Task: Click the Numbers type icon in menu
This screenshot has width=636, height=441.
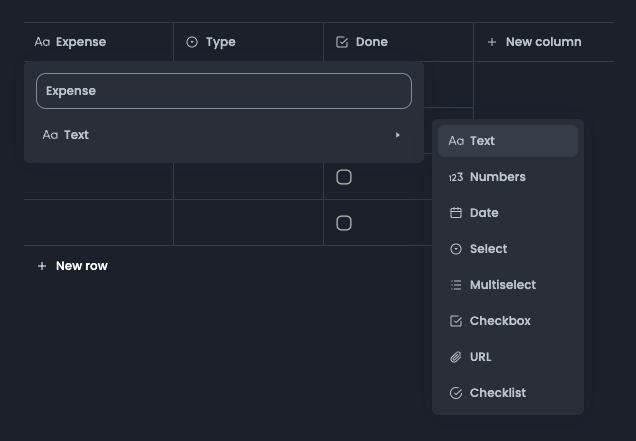Action: 456,177
